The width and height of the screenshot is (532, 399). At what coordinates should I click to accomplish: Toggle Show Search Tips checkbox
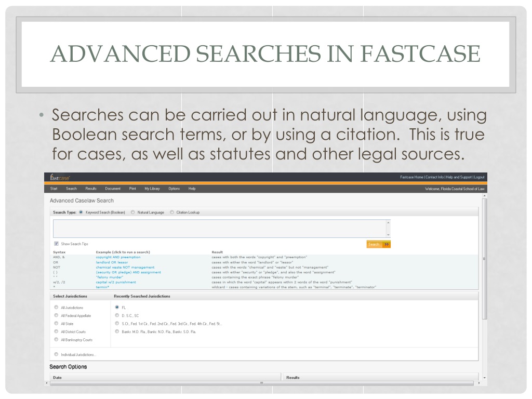[x=56, y=244]
